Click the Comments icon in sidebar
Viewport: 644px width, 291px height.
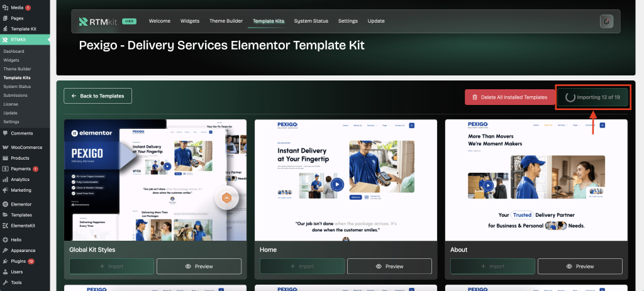coord(5,133)
